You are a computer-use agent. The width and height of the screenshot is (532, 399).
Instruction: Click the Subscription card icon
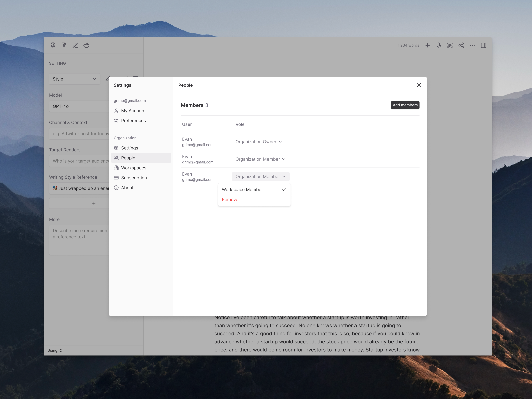click(116, 178)
